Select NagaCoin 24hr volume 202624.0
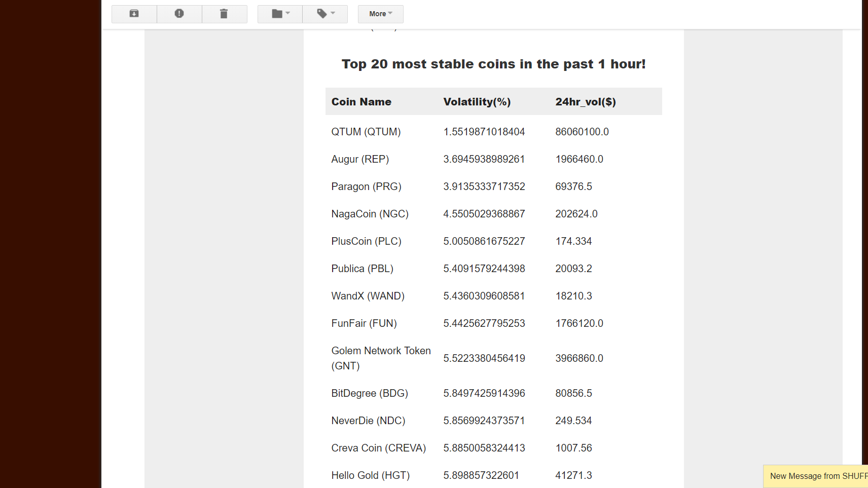Viewport: 868px width, 488px height. 576,214
